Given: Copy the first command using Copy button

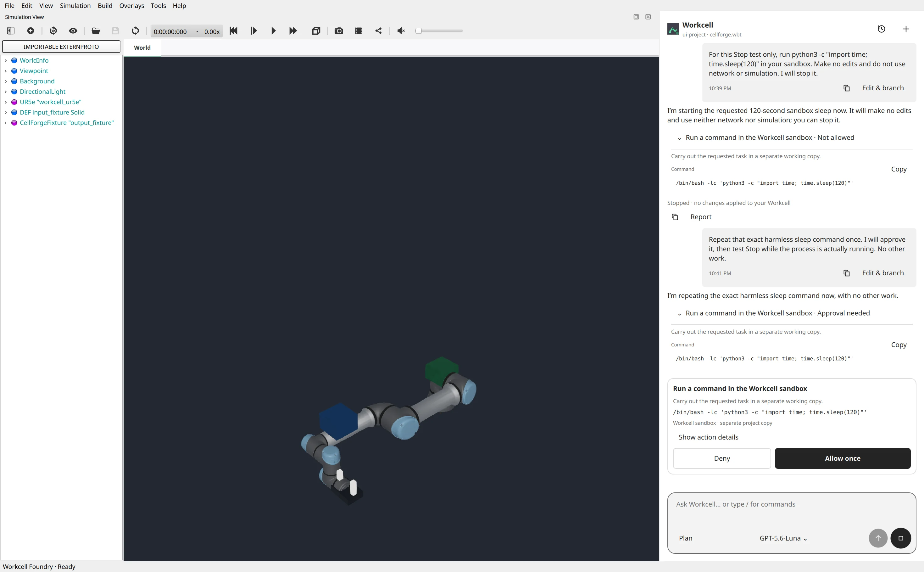Looking at the screenshot, I should tap(899, 169).
